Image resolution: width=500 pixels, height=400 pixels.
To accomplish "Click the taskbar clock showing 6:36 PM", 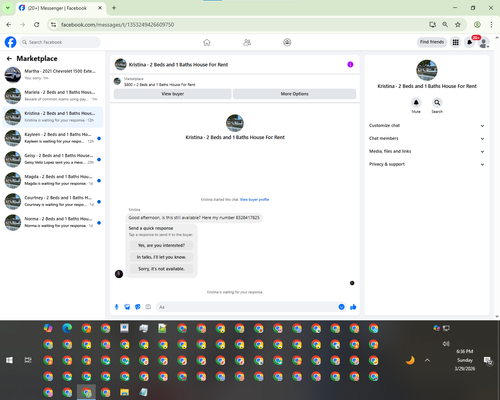I will (x=465, y=360).
